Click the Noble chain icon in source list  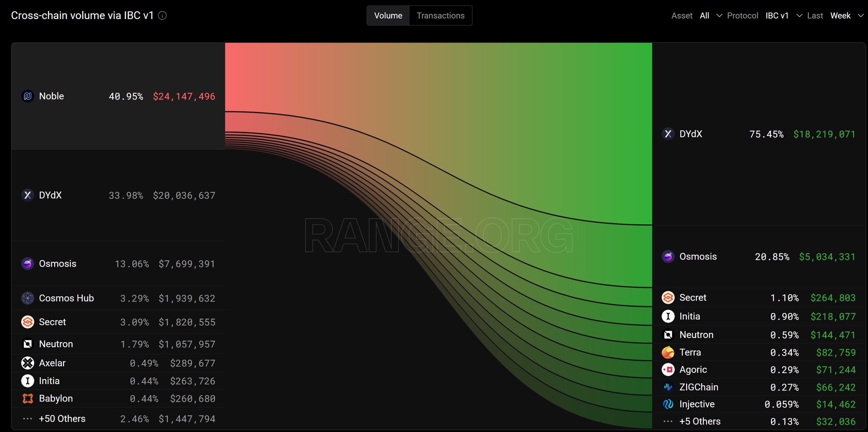click(28, 96)
